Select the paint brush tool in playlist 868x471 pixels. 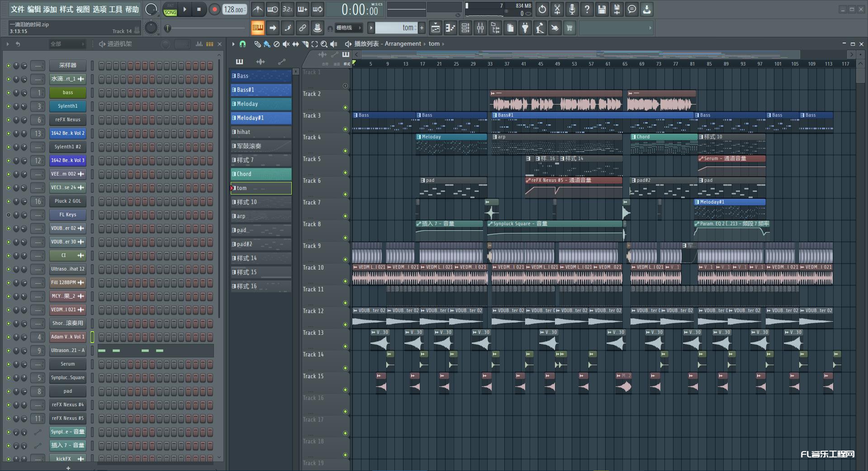(x=267, y=44)
